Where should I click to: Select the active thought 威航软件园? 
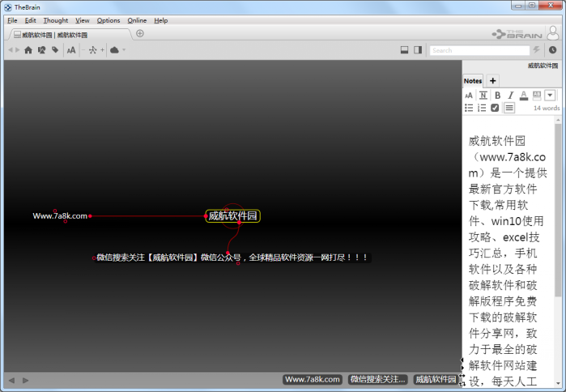233,216
